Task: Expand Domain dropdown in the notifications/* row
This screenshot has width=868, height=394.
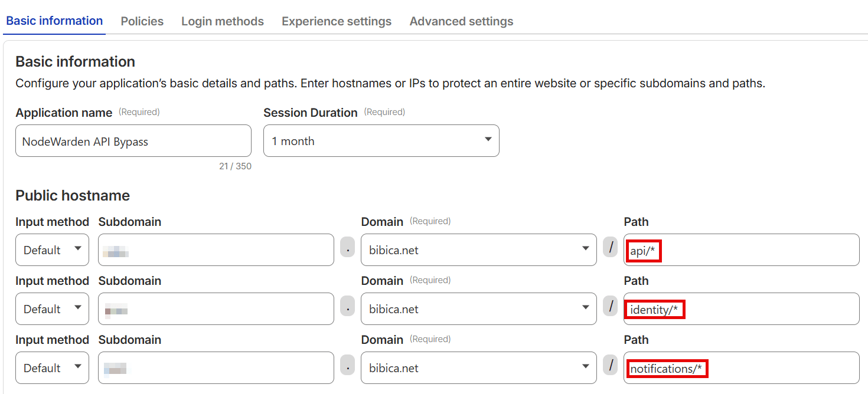Action: coord(478,368)
